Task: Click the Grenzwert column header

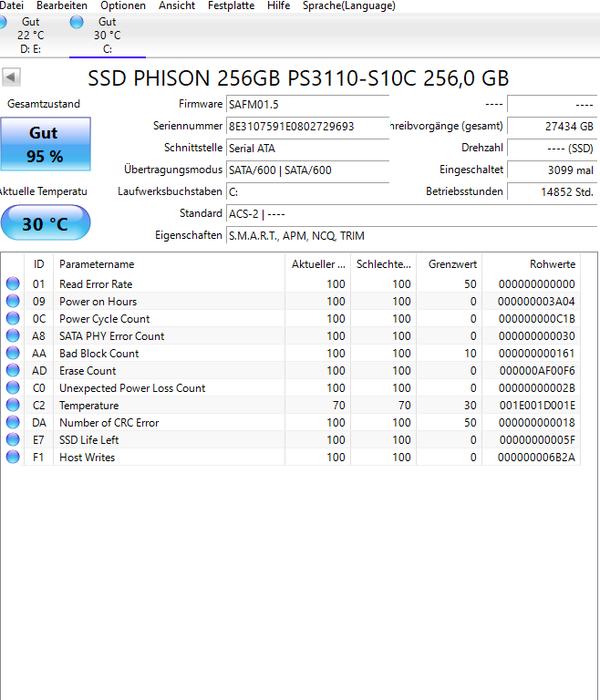Action: pos(449,263)
